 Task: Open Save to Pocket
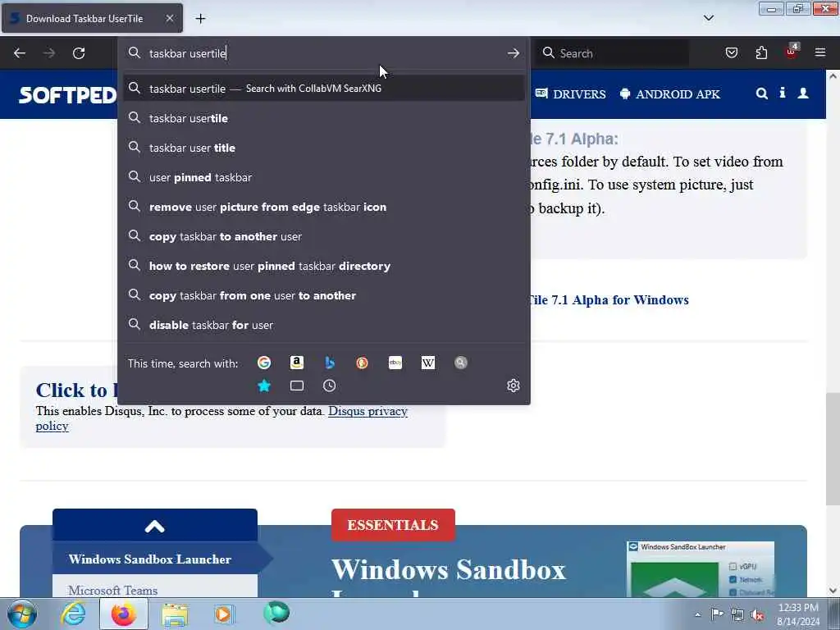coord(732,52)
